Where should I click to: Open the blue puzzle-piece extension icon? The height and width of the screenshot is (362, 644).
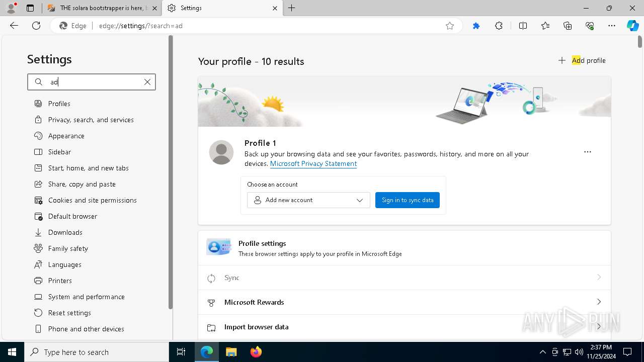click(476, 26)
